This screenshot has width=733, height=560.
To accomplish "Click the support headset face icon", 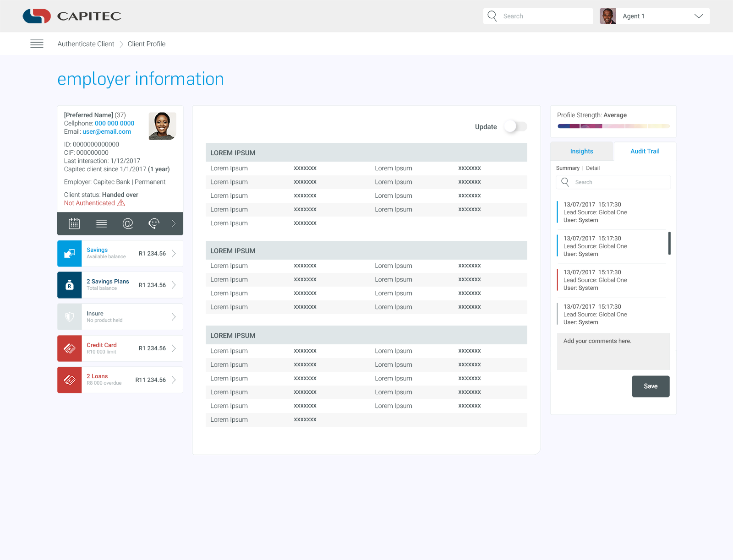I will (154, 223).
